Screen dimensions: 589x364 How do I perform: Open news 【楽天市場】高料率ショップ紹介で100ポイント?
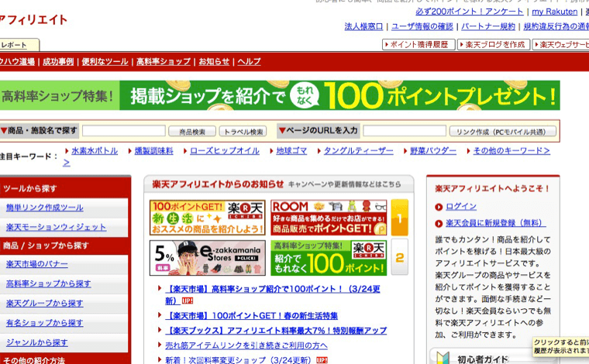pyautogui.click(x=272, y=294)
